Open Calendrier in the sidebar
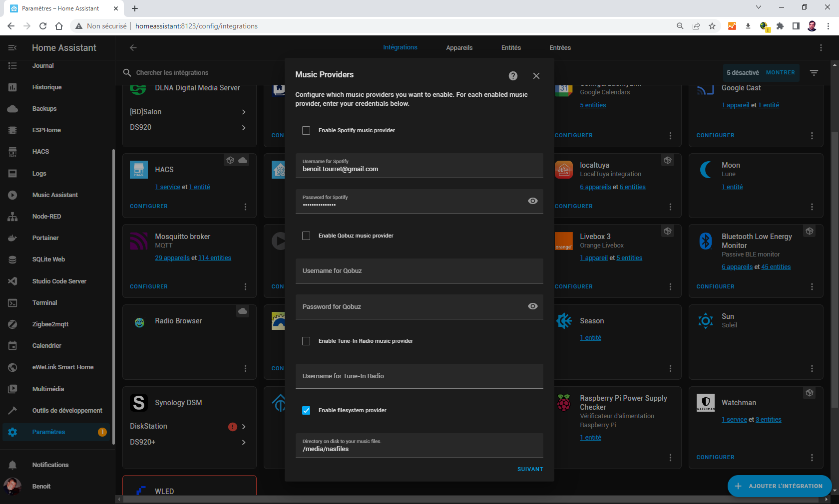The image size is (839, 504). tap(57, 346)
